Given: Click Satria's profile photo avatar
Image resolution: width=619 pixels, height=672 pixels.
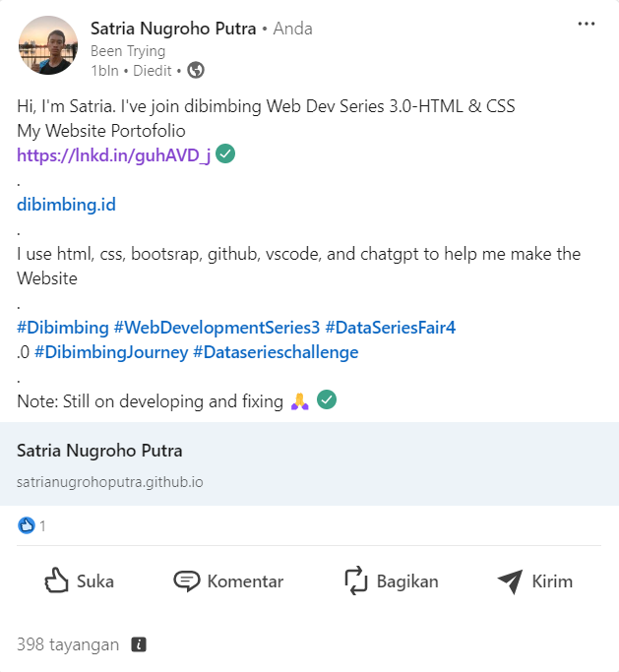Looking at the screenshot, I should 48,45.
